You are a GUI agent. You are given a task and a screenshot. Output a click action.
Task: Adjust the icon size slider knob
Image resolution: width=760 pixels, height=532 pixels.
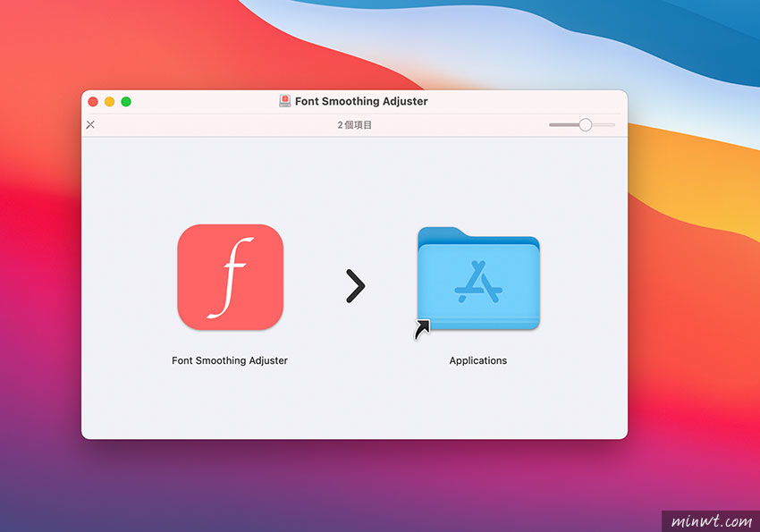click(x=585, y=124)
